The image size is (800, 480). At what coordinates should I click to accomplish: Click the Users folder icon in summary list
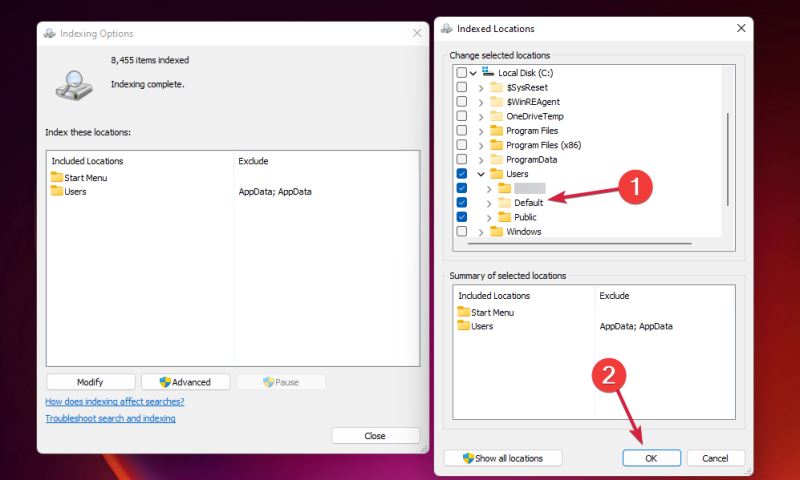464,326
